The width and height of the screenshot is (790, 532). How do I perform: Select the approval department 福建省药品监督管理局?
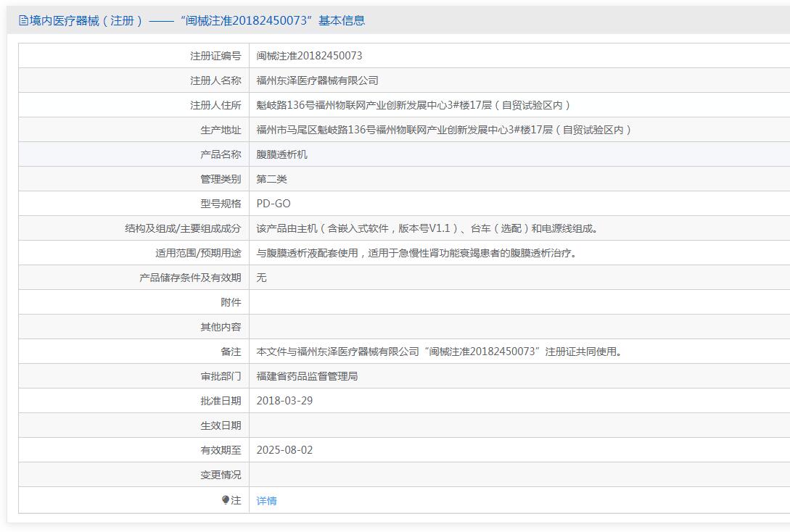point(307,376)
